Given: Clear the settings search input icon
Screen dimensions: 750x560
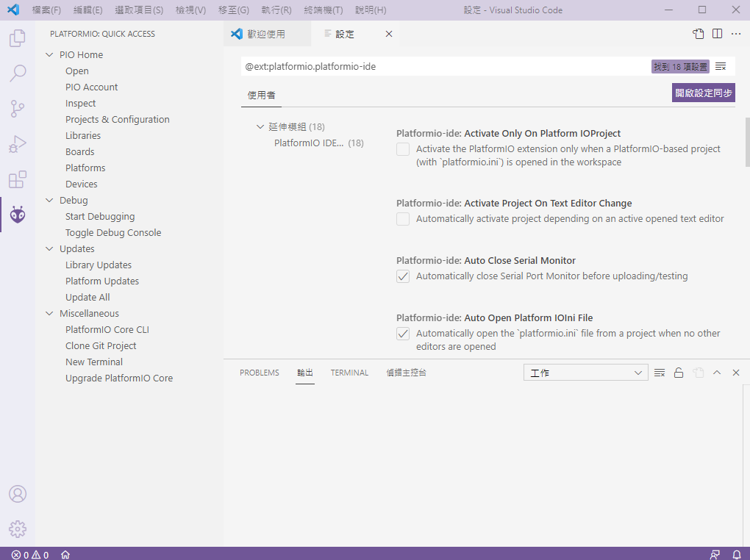Looking at the screenshot, I should [721, 66].
